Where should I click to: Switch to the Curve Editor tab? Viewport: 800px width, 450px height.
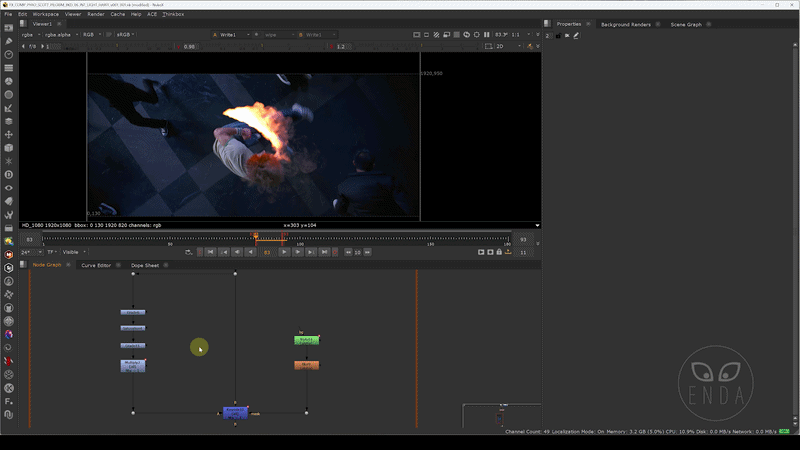coord(96,265)
